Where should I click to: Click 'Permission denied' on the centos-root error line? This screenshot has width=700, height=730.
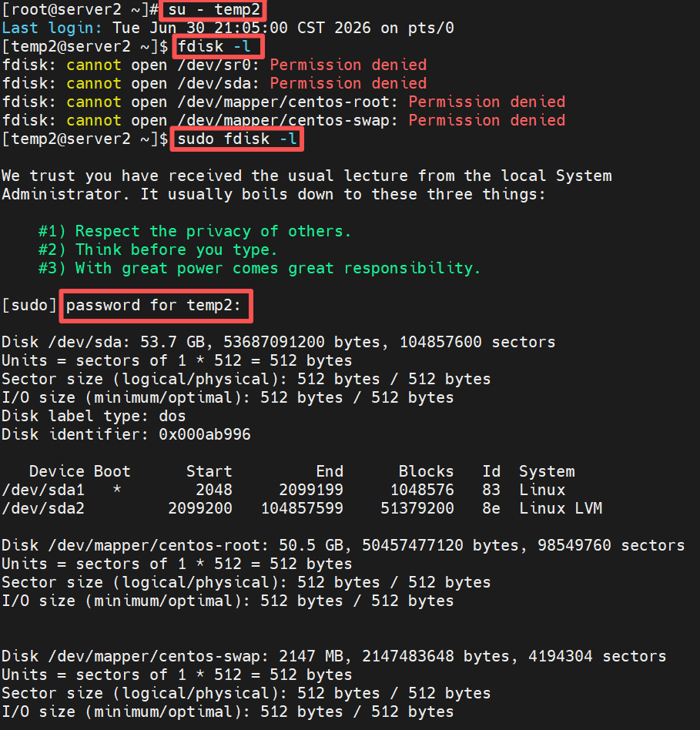pyautogui.click(x=487, y=102)
